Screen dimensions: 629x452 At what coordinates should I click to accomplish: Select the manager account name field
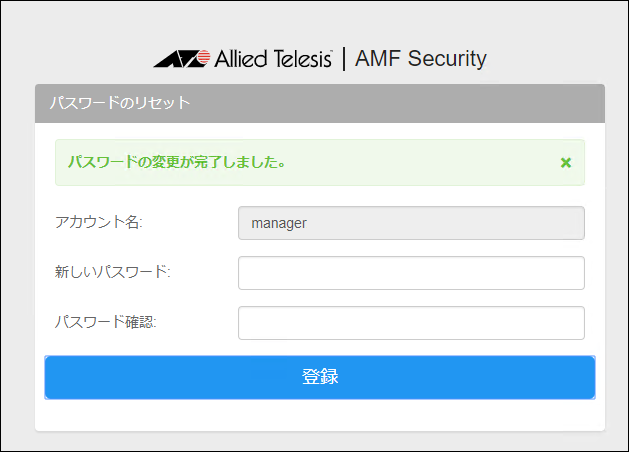pos(411,223)
